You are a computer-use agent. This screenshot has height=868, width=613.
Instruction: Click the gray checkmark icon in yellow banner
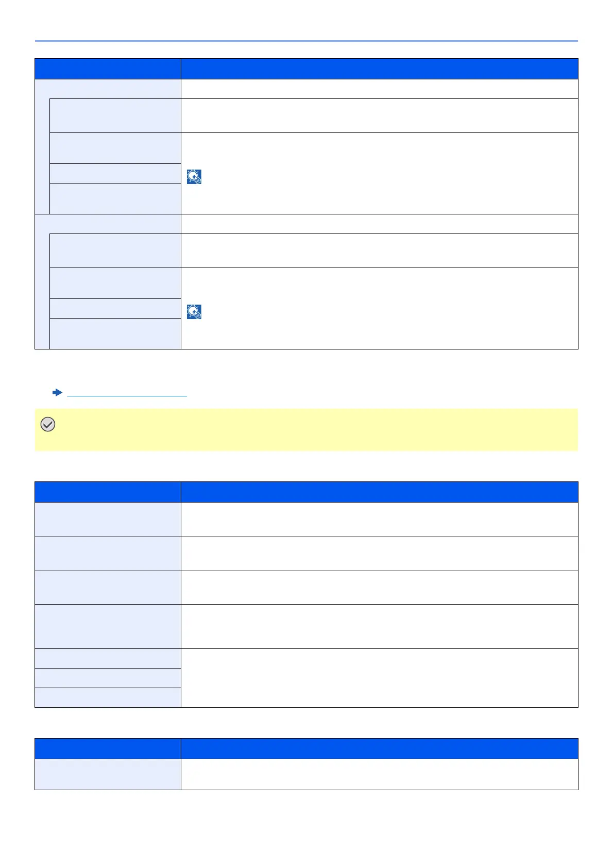click(47, 425)
